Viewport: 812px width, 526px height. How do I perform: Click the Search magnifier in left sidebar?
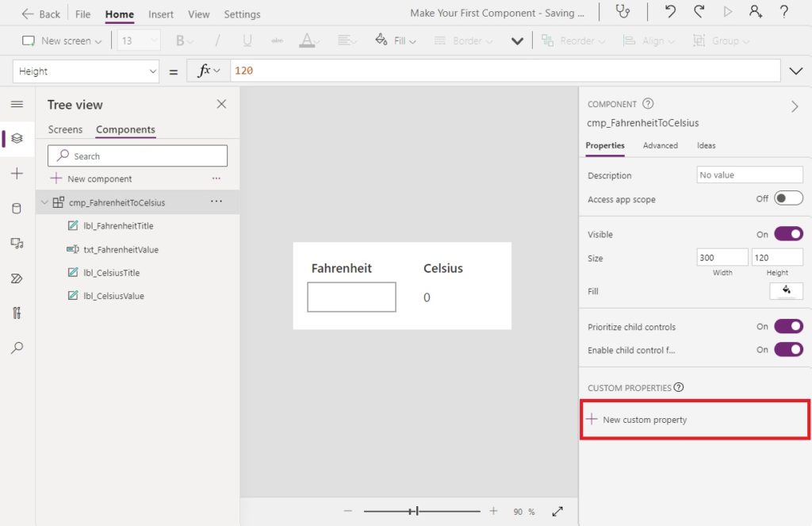[17, 347]
